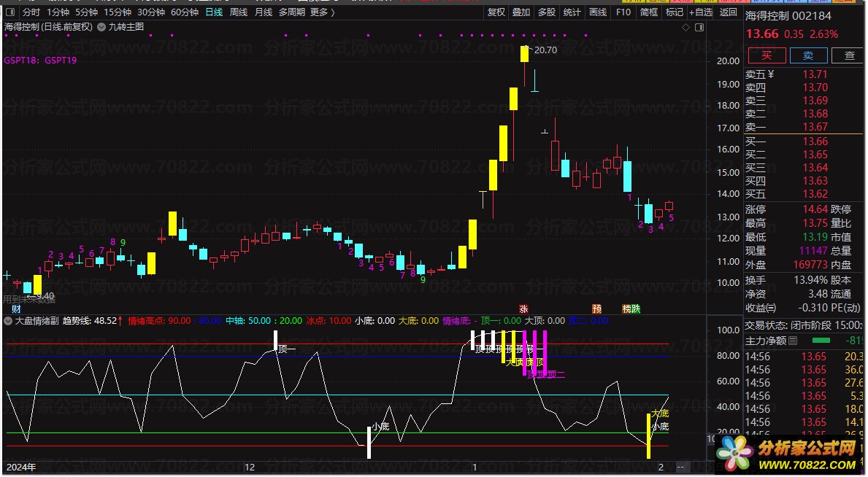Click the 顶一 signal bar in sentiment chart

click(276, 341)
